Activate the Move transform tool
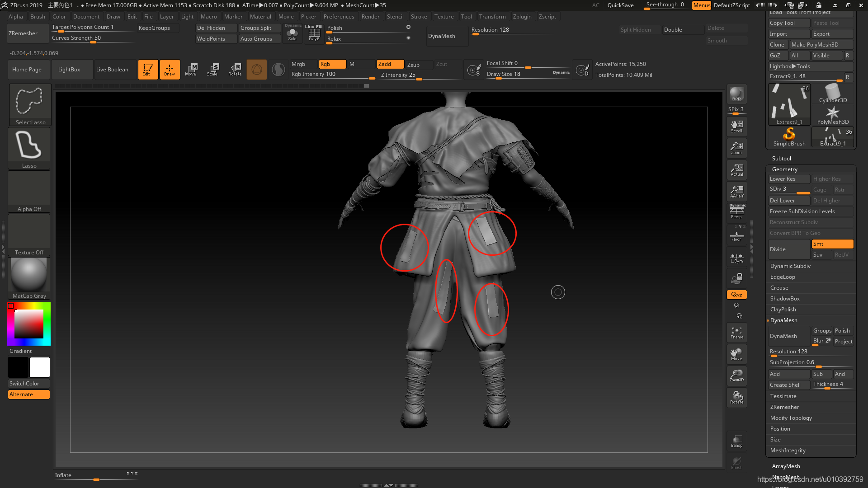Screen dimensions: 868x488 click(191, 69)
